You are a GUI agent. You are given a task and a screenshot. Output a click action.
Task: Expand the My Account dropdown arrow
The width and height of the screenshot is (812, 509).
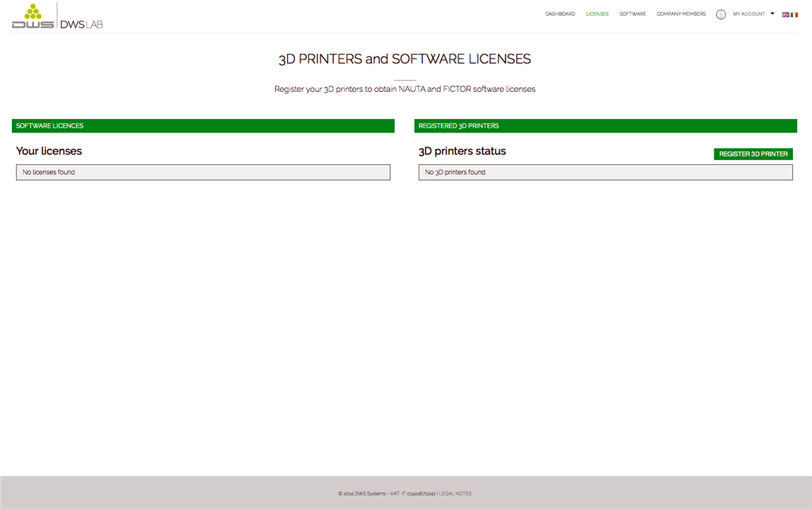tap(772, 13)
